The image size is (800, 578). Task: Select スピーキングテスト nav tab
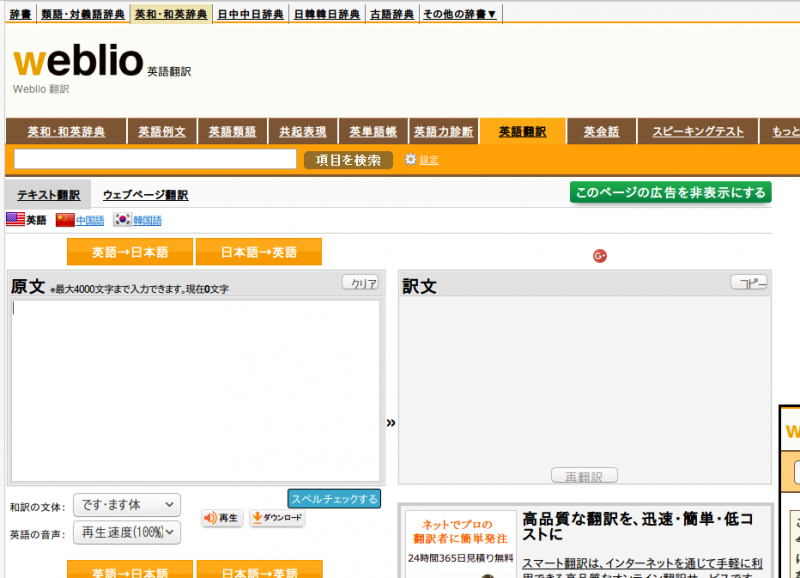[697, 132]
